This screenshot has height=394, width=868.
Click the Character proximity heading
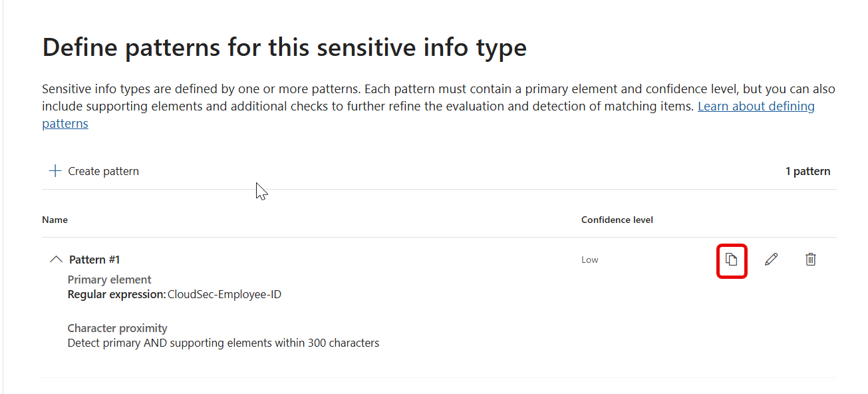pyautogui.click(x=117, y=328)
